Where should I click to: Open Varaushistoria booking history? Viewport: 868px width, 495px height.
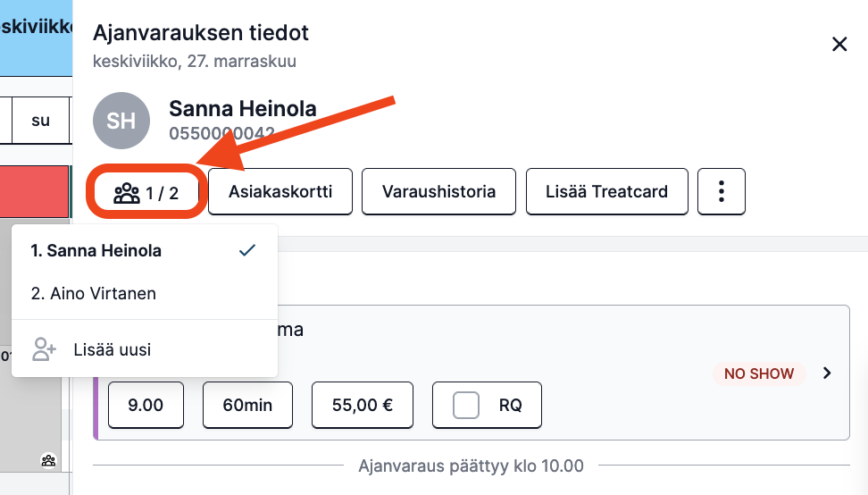[439, 191]
